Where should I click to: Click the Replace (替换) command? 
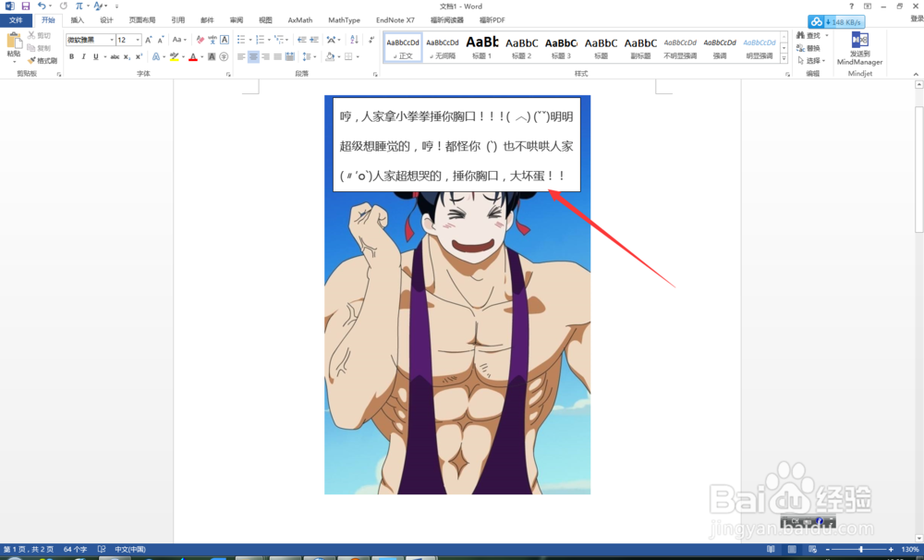click(x=808, y=48)
